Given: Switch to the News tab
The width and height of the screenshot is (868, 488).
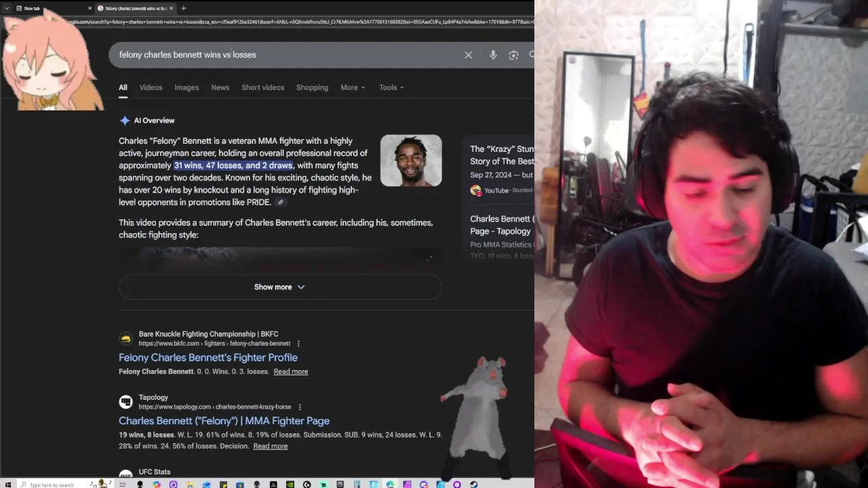Looking at the screenshot, I should (220, 87).
